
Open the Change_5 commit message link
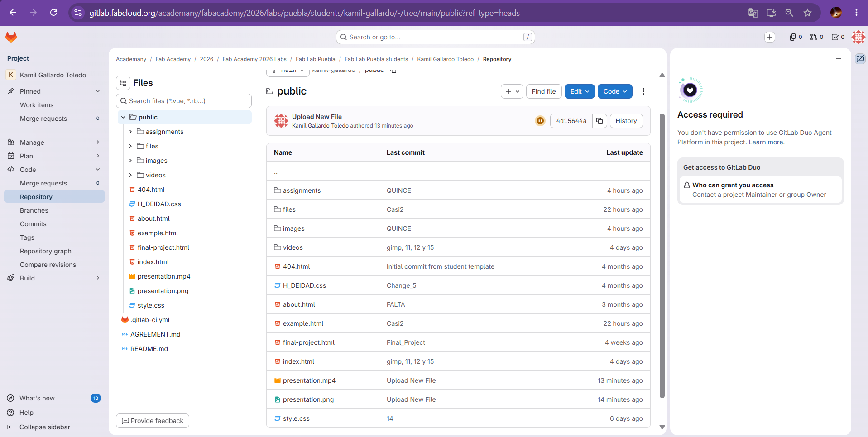[401, 285]
